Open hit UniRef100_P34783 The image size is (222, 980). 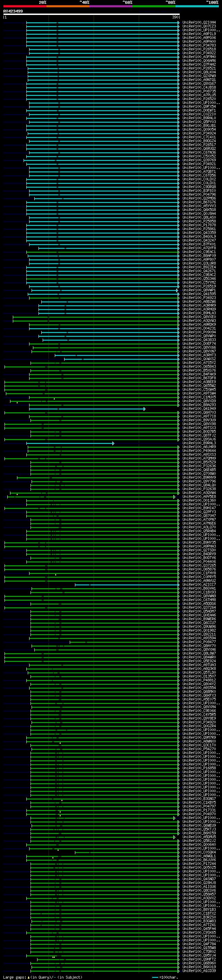click(x=199, y=45)
